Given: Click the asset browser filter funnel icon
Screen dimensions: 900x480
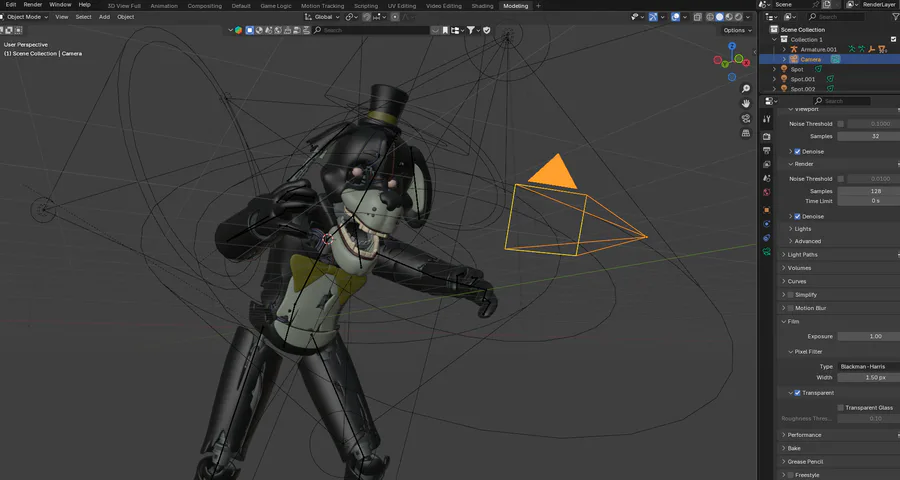Looking at the screenshot, I should pyautogui.click(x=471, y=30).
